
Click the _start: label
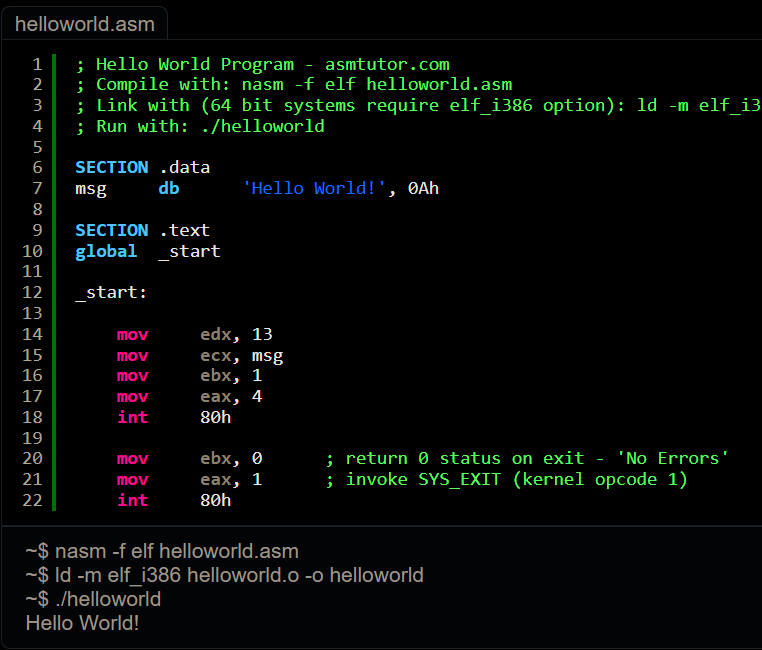(x=111, y=293)
